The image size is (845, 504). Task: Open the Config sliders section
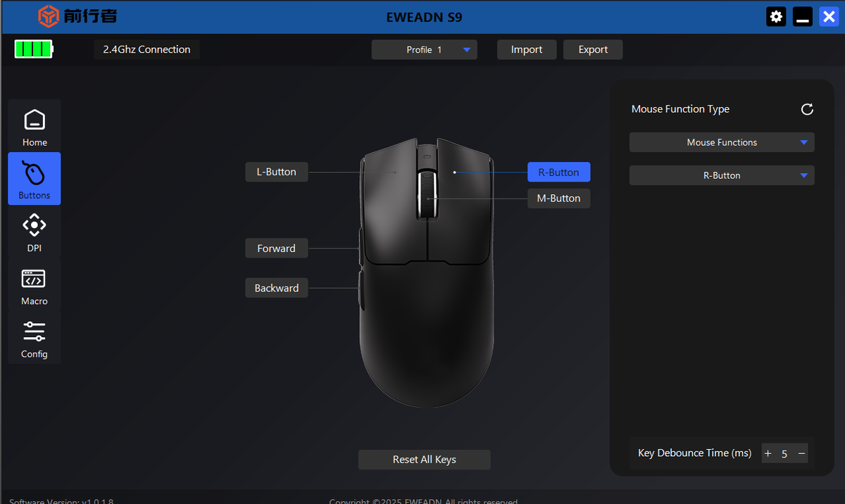[x=34, y=338]
